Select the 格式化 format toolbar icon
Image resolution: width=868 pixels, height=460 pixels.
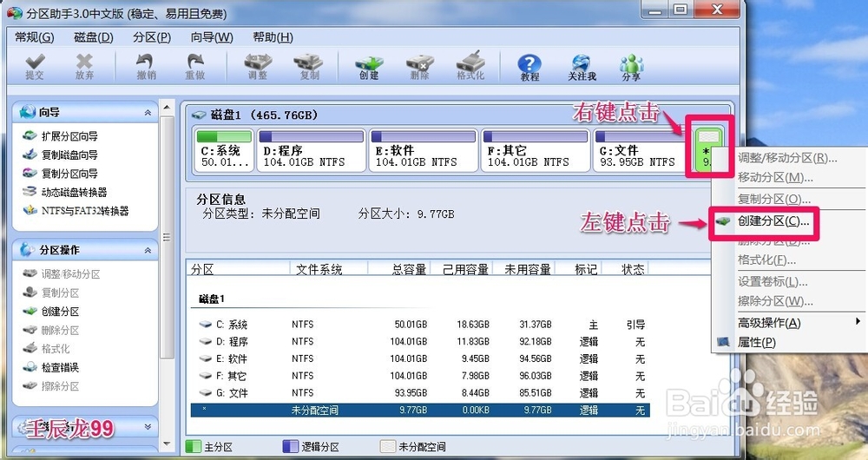click(x=470, y=67)
